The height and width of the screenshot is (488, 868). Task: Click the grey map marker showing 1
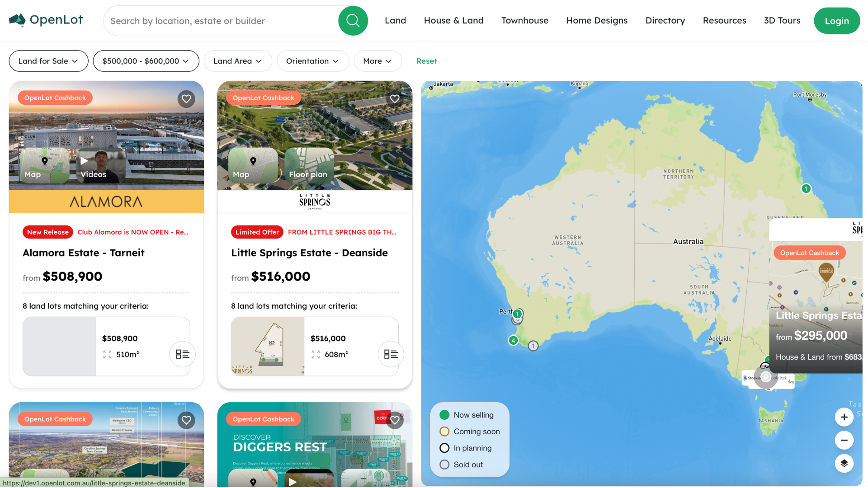pyautogui.click(x=533, y=346)
